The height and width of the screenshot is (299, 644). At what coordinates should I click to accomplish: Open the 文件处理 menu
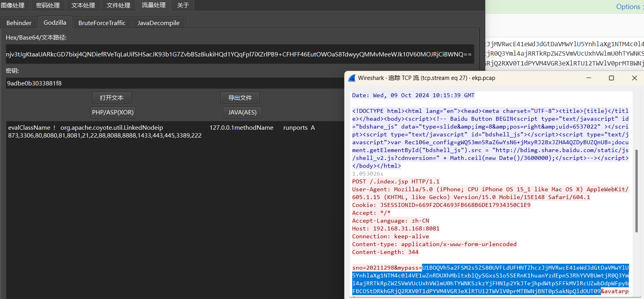(118, 5)
